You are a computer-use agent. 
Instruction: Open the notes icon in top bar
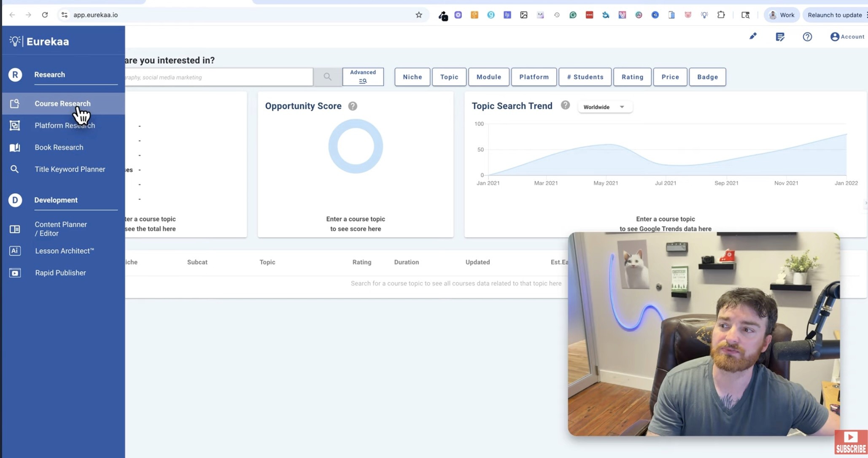780,37
